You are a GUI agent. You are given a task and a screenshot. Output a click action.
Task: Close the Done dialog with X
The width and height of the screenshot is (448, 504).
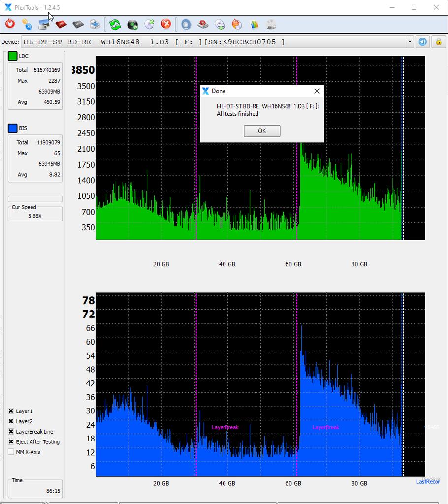tap(317, 91)
